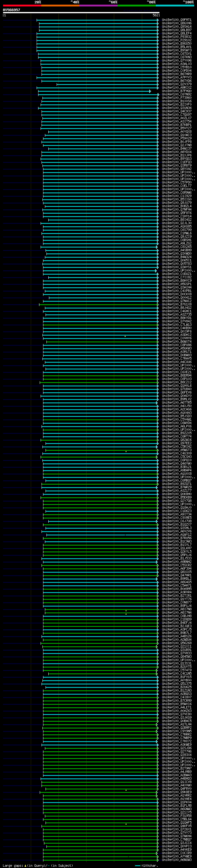The image size is (197, 868).
Task: Click the UniRef100_Q4FRV0 label
Action: coord(176,789)
